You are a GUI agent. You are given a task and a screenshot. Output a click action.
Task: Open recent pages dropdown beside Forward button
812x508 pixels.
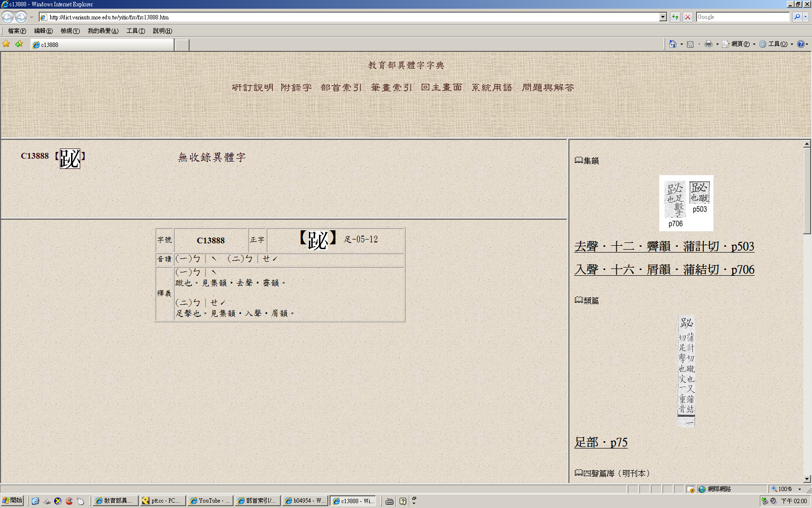pyautogui.click(x=31, y=17)
